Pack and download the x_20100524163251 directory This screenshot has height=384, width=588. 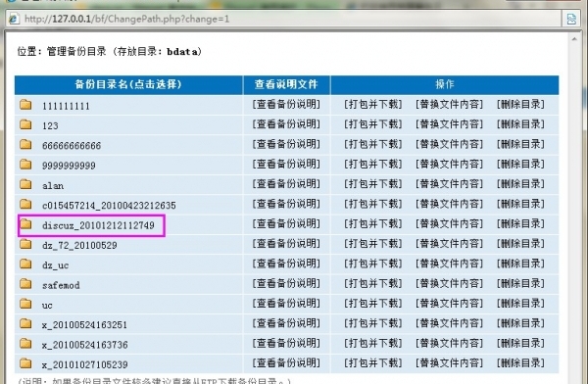372,323
